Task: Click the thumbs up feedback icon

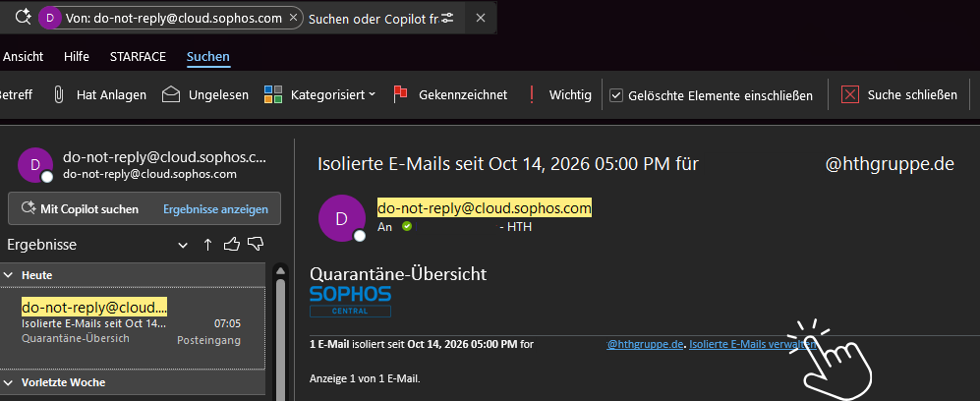Action: tap(232, 244)
